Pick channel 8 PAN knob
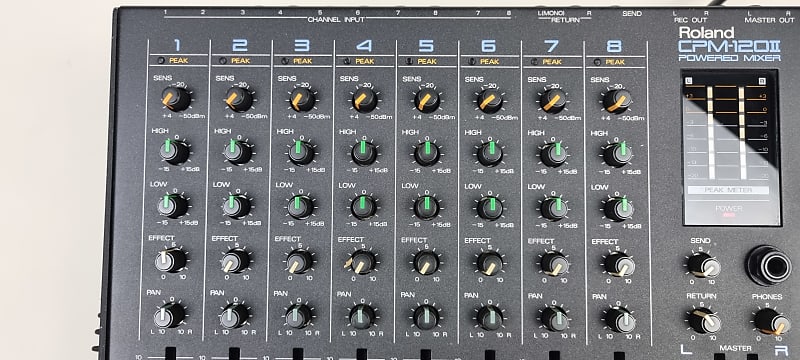The width and height of the screenshot is (800, 360). (619, 320)
